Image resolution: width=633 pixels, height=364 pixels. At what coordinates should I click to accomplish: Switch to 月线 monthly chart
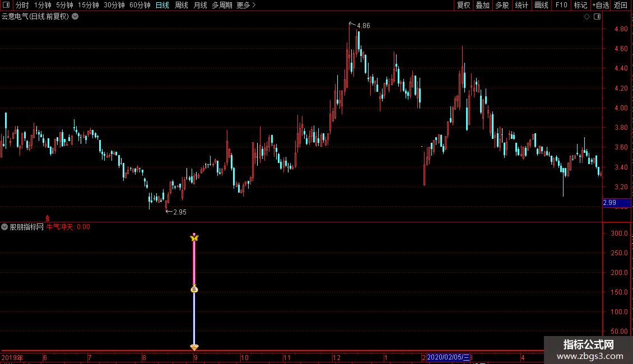pyautogui.click(x=200, y=5)
